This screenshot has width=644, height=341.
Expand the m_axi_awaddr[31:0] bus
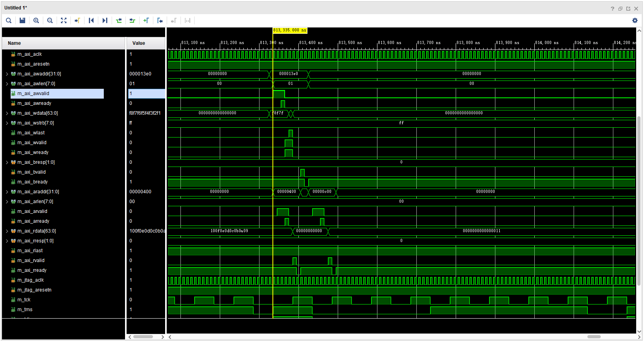[x=7, y=74]
